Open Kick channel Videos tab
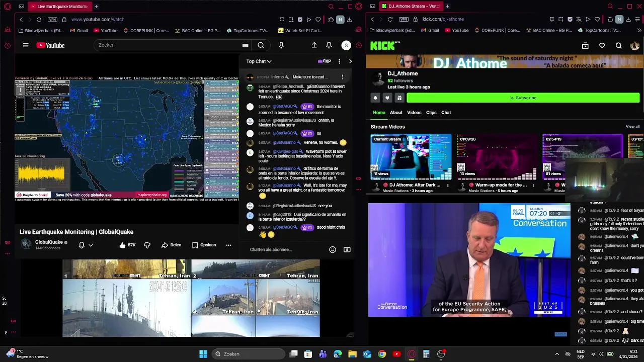This screenshot has height=362, width=644. point(414,113)
